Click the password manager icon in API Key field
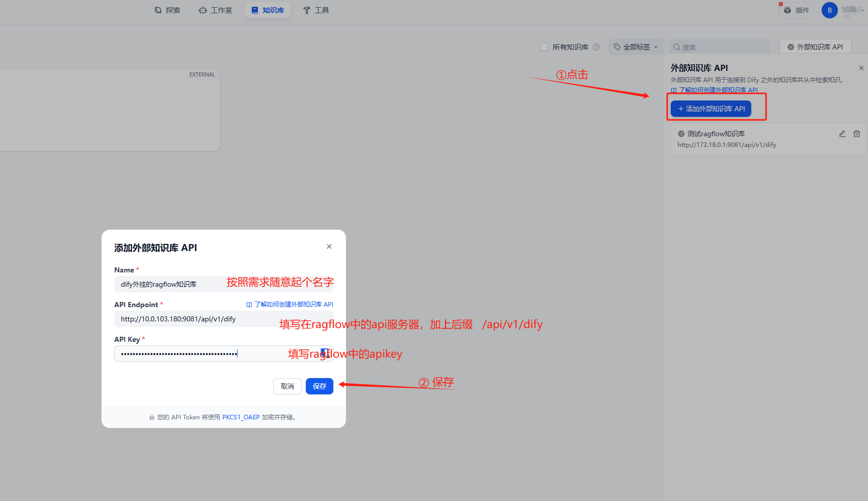The image size is (868, 501). 324,353
